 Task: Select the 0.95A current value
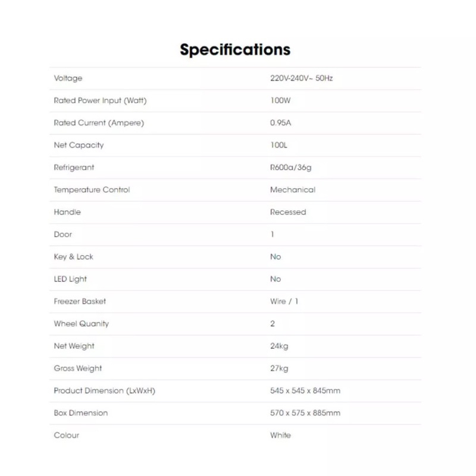(x=281, y=123)
